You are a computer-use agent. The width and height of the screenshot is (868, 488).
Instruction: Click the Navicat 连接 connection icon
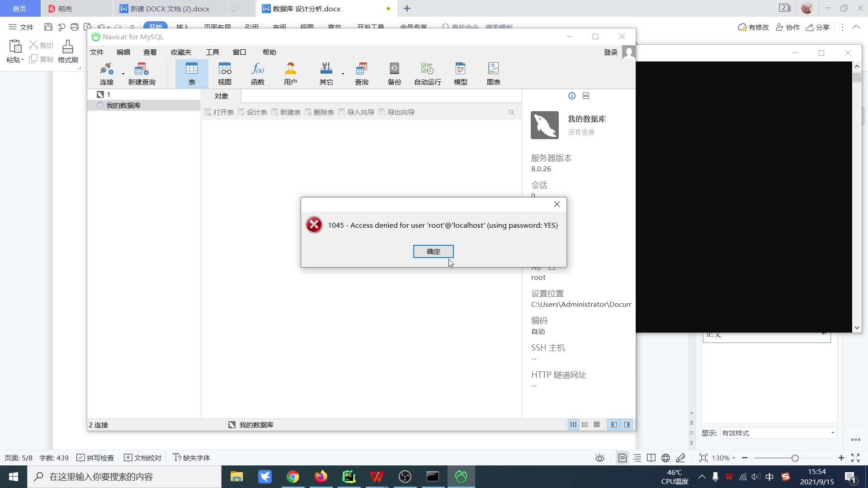point(106,74)
